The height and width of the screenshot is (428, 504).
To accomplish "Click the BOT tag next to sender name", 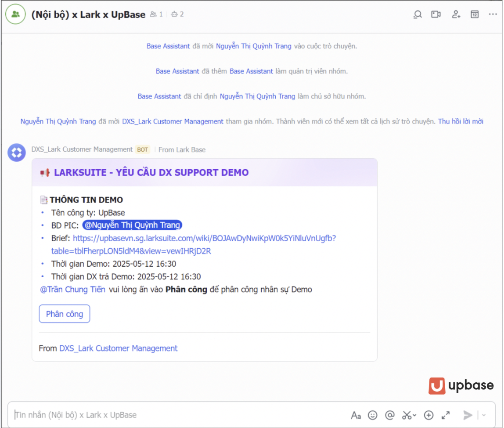I will pyautogui.click(x=142, y=150).
